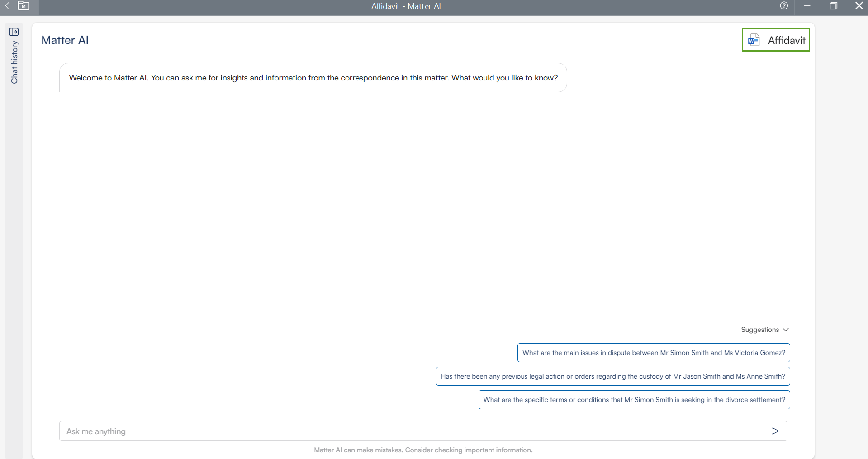This screenshot has height=459, width=868.
Task: Open the help question mark icon
Action: pos(784,6)
